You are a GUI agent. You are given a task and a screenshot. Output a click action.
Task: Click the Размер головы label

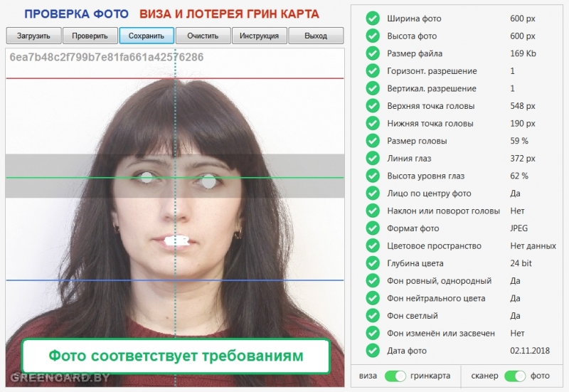417,141
